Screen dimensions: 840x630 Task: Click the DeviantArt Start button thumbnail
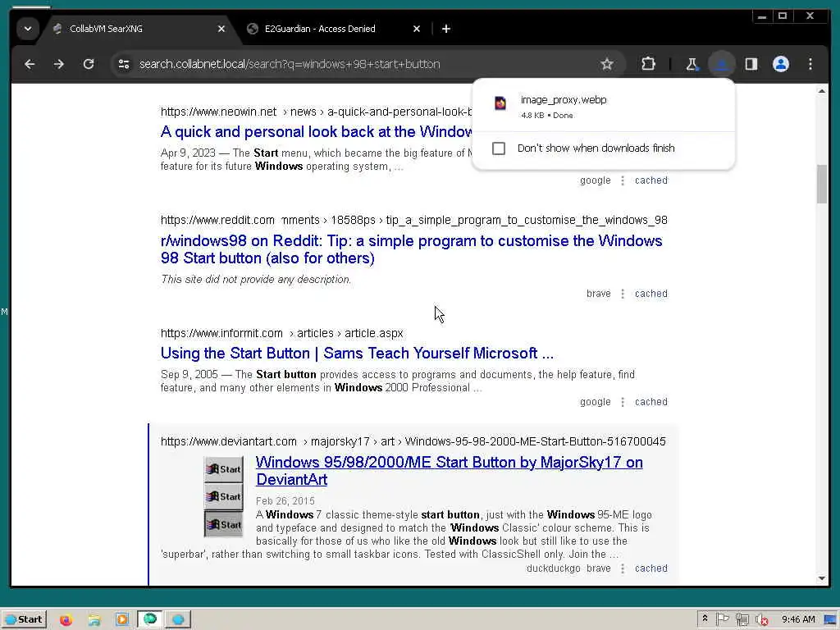click(x=224, y=496)
